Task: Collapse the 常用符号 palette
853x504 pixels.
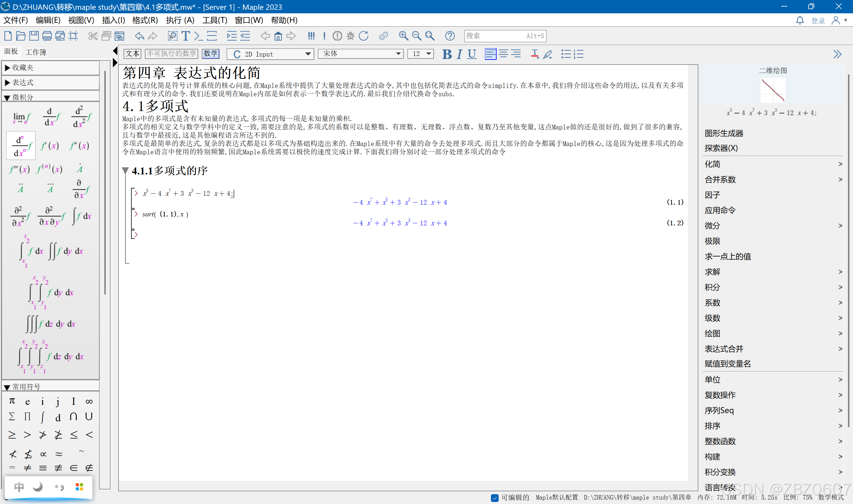Action: pyautogui.click(x=51, y=386)
